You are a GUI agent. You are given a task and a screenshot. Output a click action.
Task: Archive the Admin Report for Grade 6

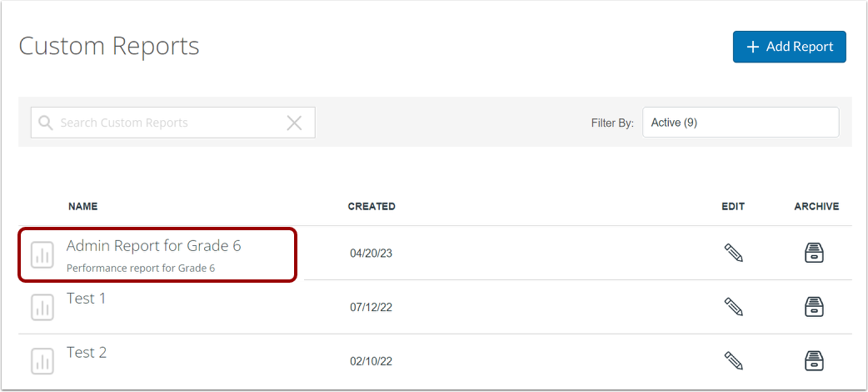pyautogui.click(x=814, y=253)
